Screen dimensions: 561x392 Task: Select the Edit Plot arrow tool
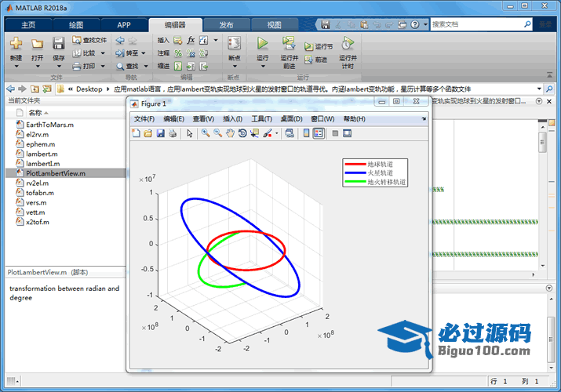[x=189, y=133]
